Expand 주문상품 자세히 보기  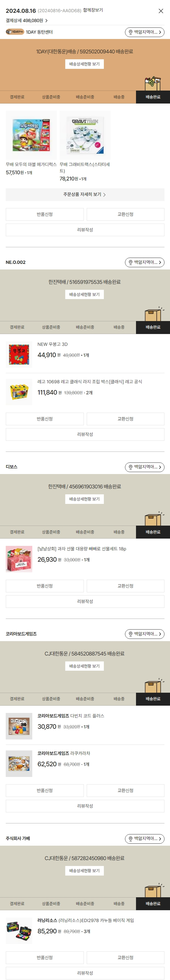(x=85, y=194)
